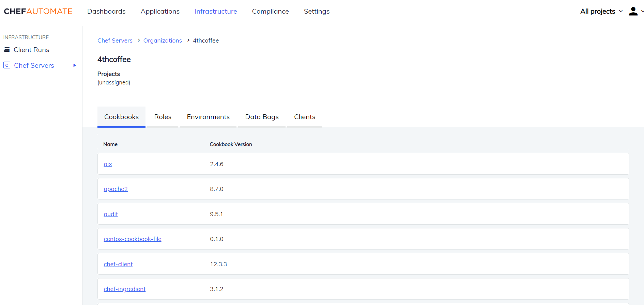This screenshot has height=305, width=644.
Task: Click the 4thcoffee breadcrumb text
Action: coord(206,41)
